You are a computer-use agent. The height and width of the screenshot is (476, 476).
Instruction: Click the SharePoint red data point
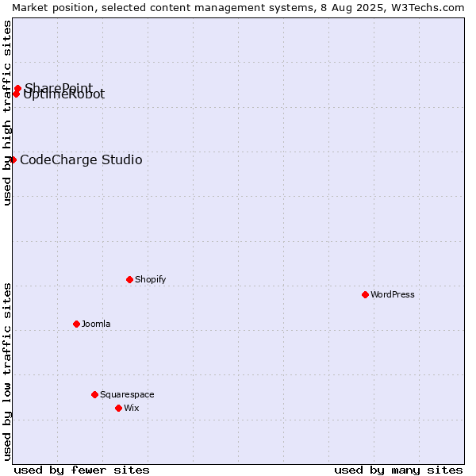click(x=18, y=88)
